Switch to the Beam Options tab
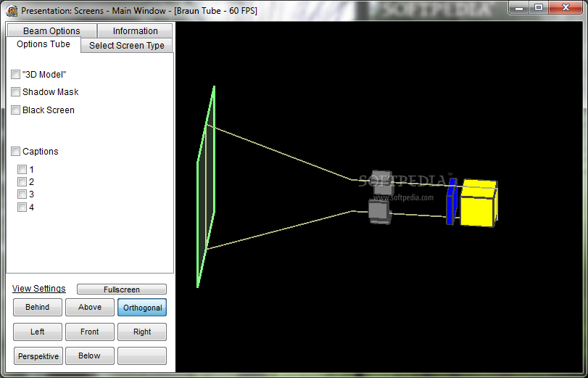 pos(51,30)
